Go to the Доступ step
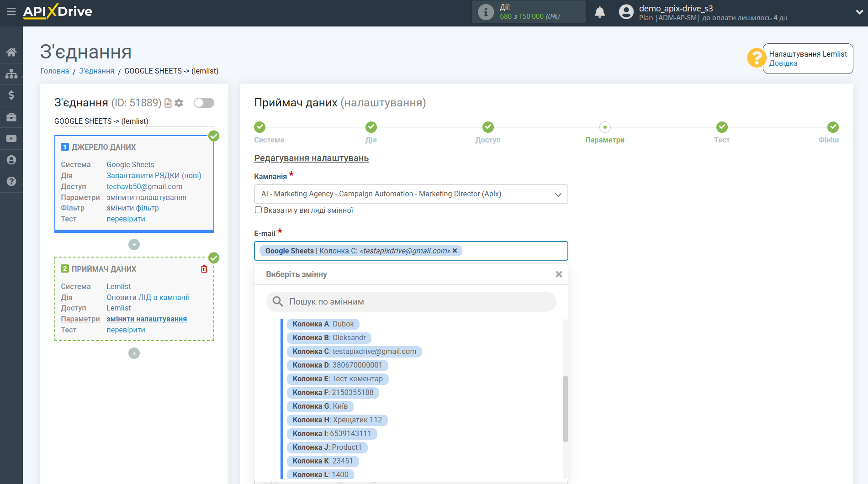868x484 pixels. tap(488, 127)
